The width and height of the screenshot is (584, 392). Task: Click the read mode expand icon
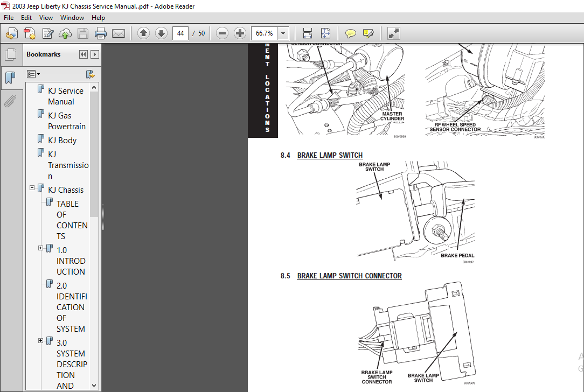click(393, 33)
